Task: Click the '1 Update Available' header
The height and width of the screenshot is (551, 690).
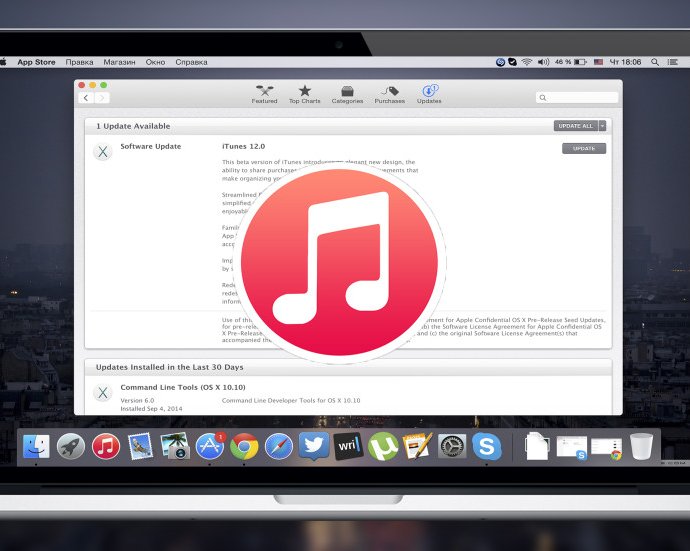Action: coord(133,126)
